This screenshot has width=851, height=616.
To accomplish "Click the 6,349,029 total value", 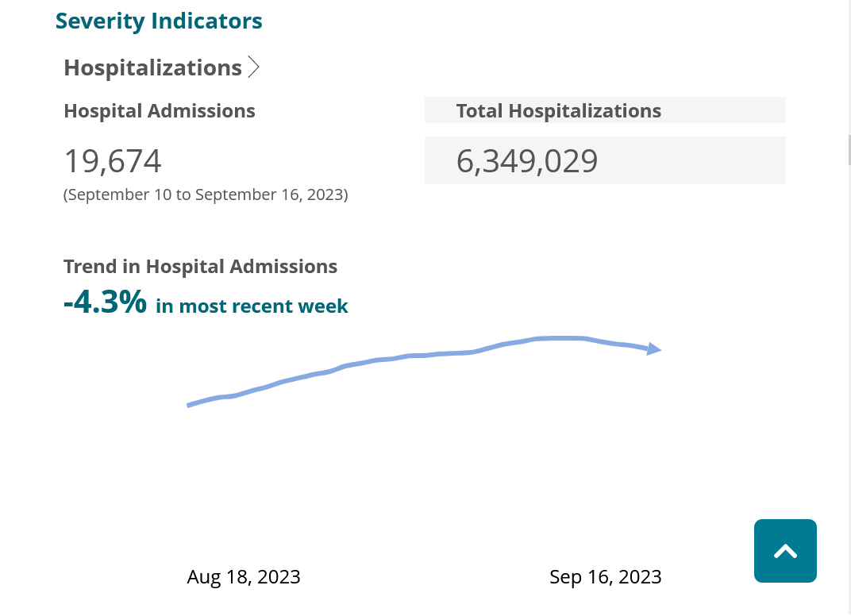I will click(x=527, y=161).
